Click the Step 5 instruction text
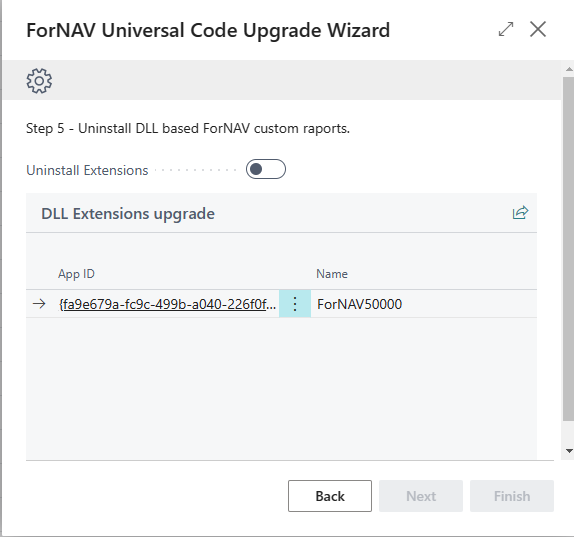The width and height of the screenshot is (574, 537). pyautogui.click(x=188, y=128)
